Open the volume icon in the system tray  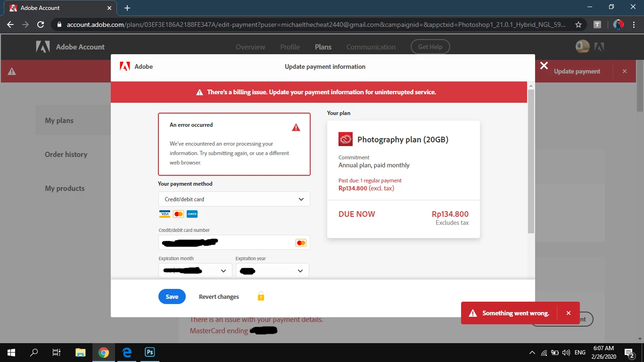pyautogui.click(x=566, y=353)
